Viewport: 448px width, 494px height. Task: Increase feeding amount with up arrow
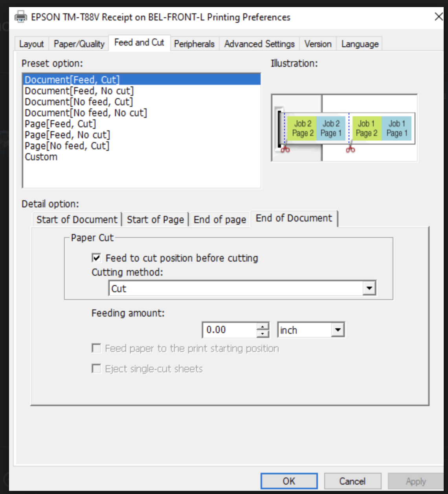coord(263,326)
